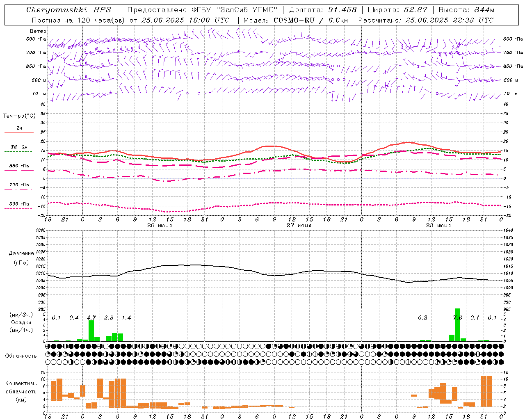Select the 'Предоставлено ФГБУ "ЗапСиб УГМС"' text

pos(202,10)
